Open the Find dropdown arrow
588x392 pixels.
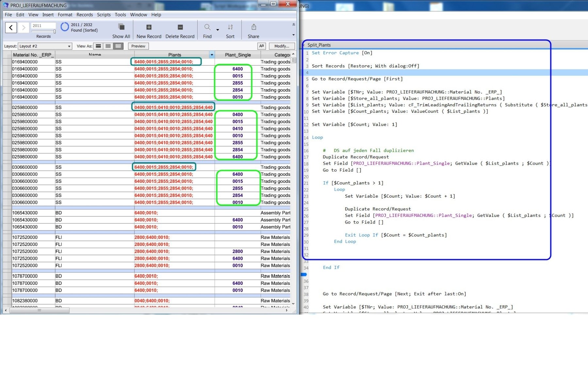218,30
